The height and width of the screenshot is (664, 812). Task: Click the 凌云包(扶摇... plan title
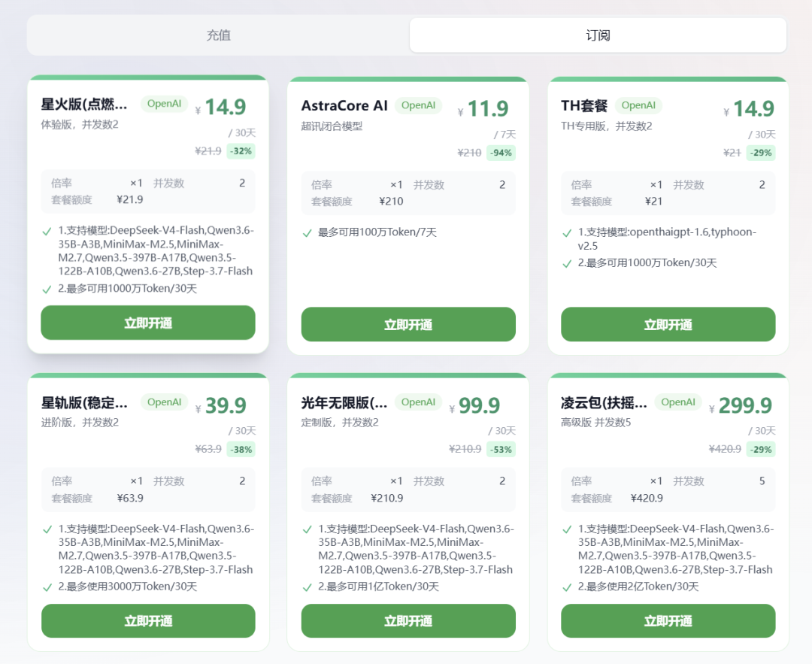[x=604, y=402]
